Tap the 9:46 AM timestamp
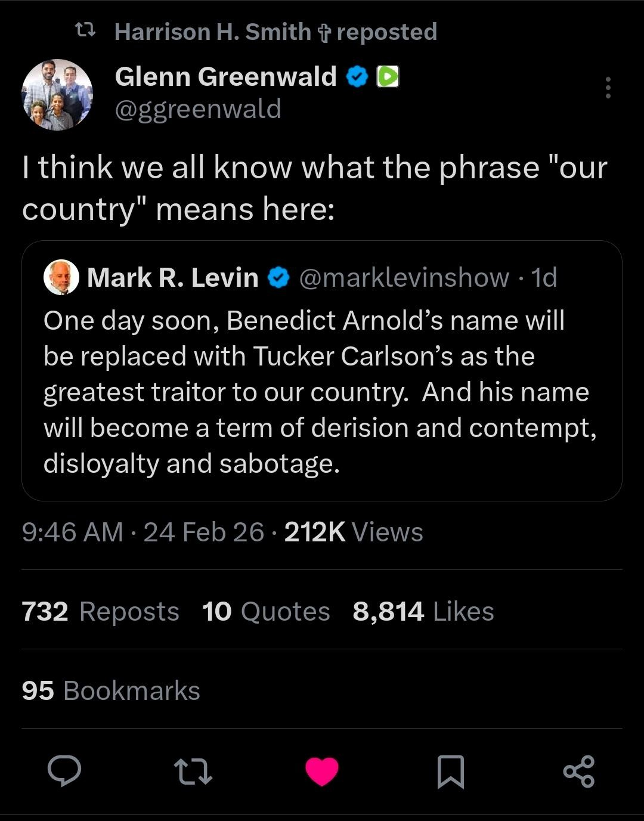 [72, 532]
